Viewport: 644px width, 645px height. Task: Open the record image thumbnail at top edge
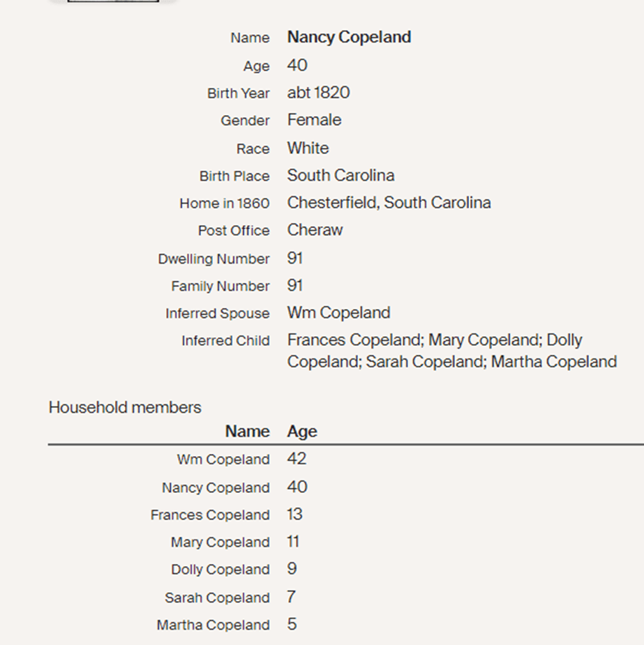click(113, 1)
